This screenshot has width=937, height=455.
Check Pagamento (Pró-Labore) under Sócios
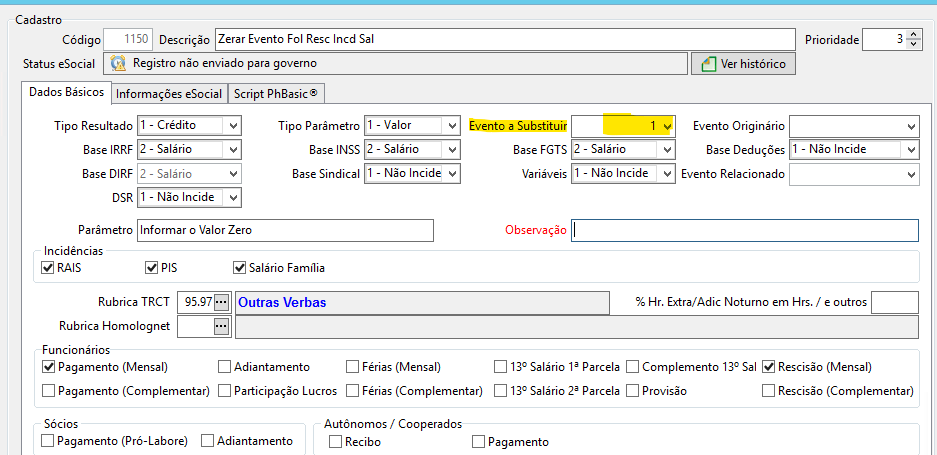point(47,441)
